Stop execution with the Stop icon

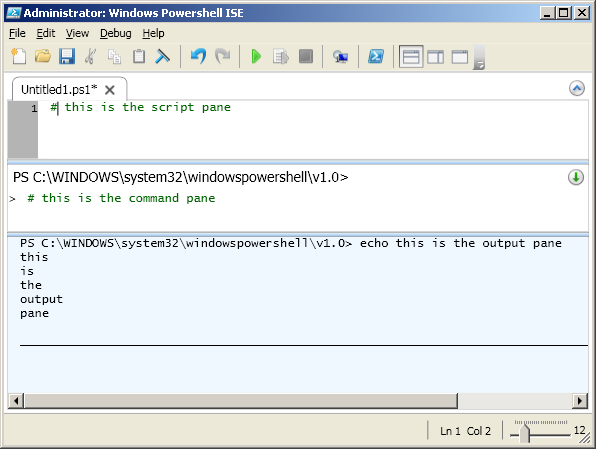click(x=306, y=56)
